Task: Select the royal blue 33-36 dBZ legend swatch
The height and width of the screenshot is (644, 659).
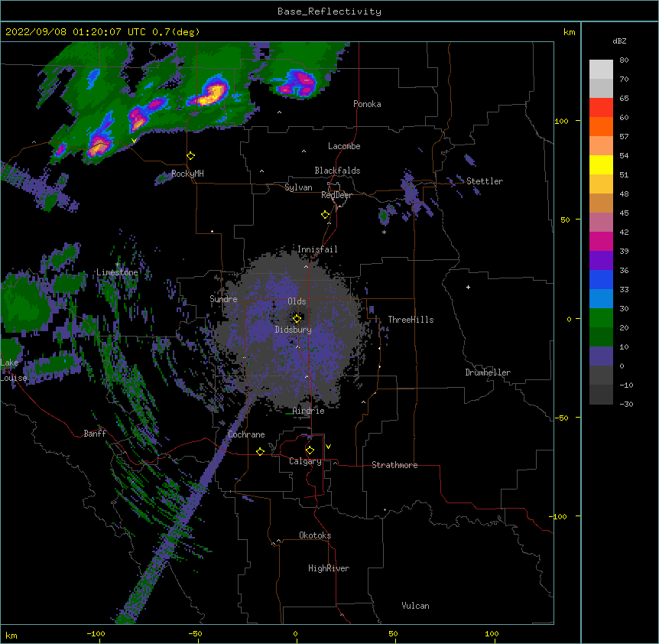Action: (601, 279)
